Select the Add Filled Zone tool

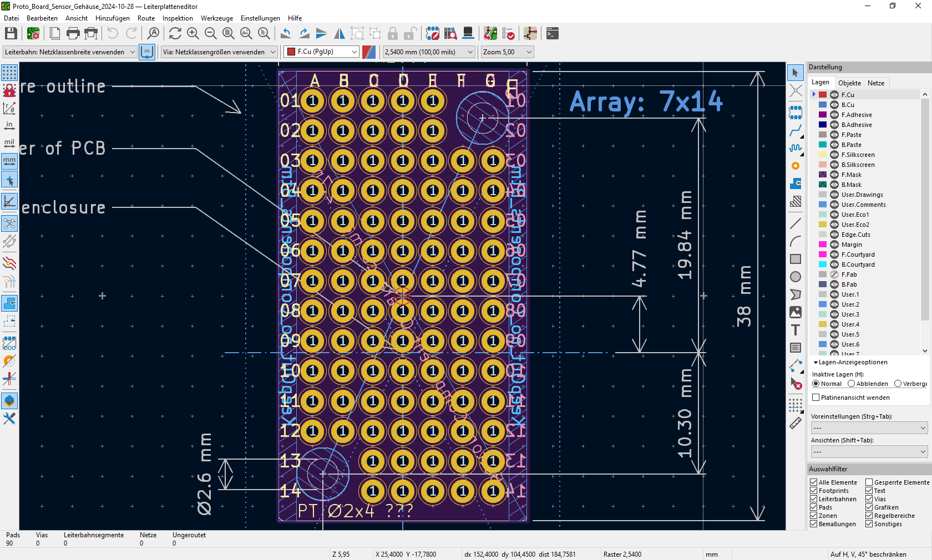pyautogui.click(x=796, y=184)
